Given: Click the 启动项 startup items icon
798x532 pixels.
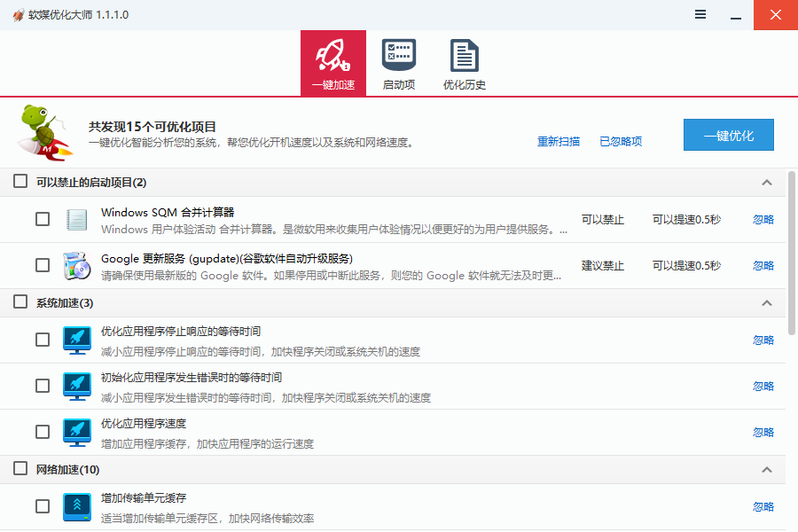Looking at the screenshot, I should [x=399, y=57].
